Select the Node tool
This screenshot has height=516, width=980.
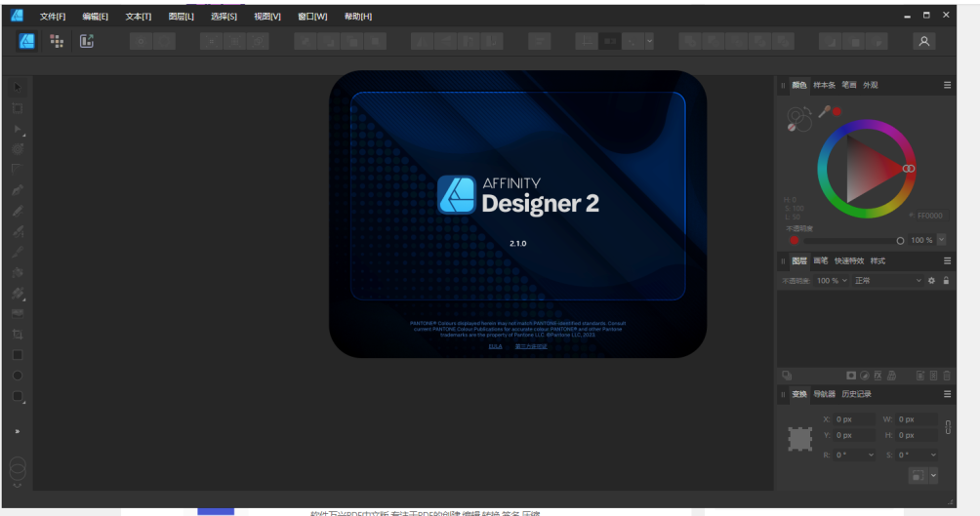pos(18,129)
